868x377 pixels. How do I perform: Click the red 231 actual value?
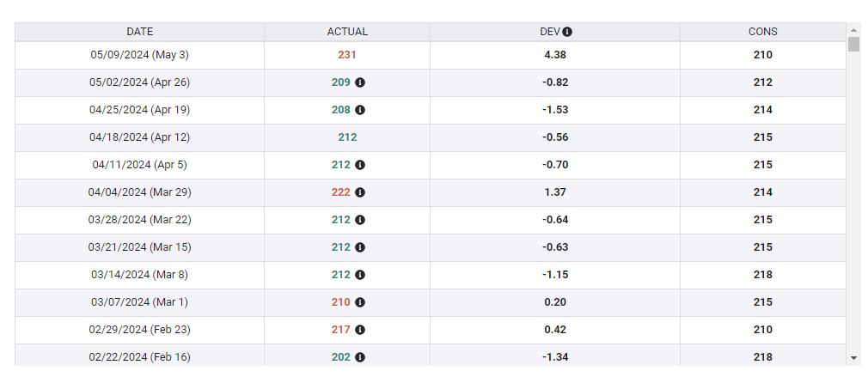(347, 55)
